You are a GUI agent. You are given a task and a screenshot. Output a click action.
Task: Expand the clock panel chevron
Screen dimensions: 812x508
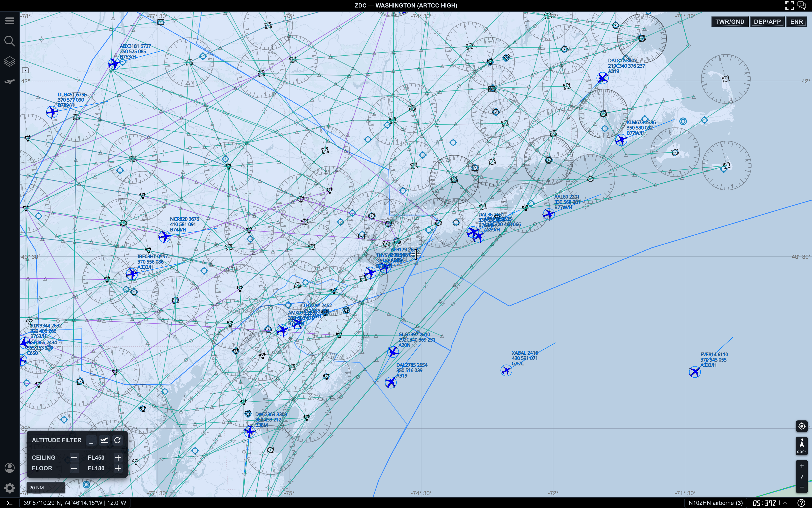click(x=785, y=503)
